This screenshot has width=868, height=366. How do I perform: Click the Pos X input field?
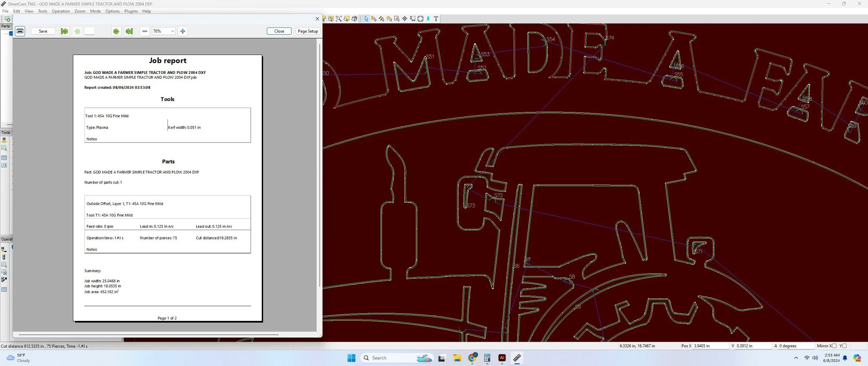[710, 346]
